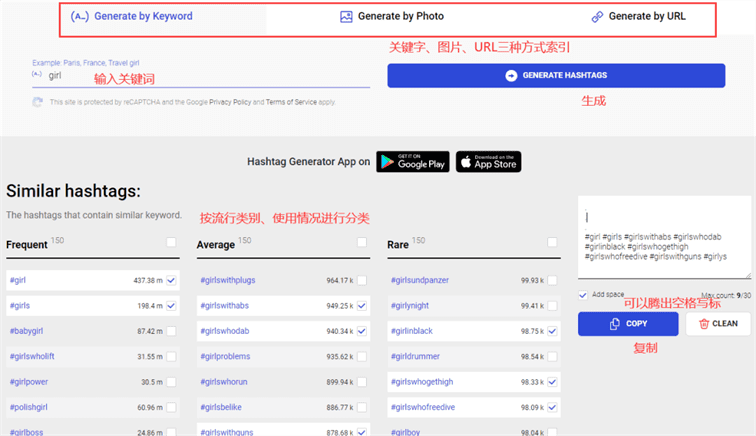
Task: Click the #girlsundpanzer hashtag text
Action: click(x=419, y=280)
